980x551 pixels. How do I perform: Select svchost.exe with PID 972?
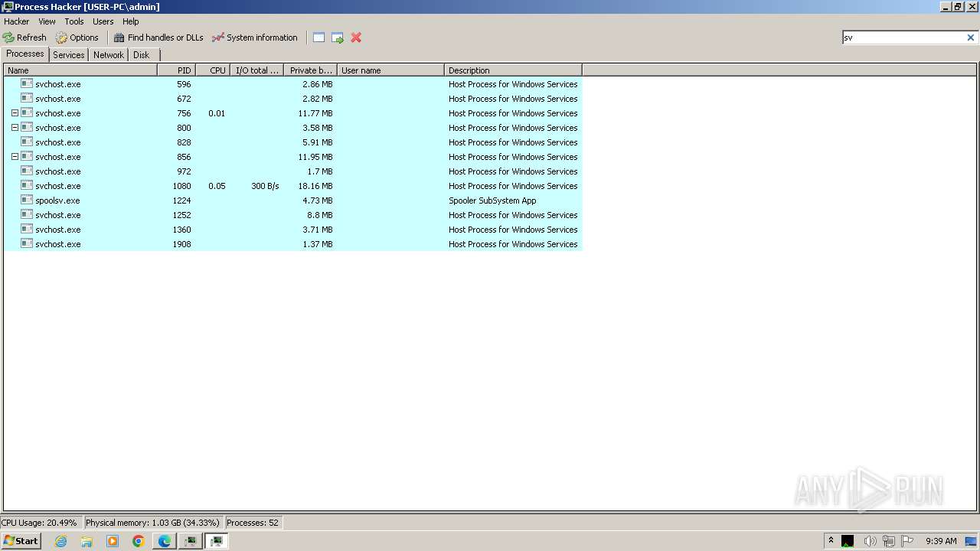(x=293, y=171)
